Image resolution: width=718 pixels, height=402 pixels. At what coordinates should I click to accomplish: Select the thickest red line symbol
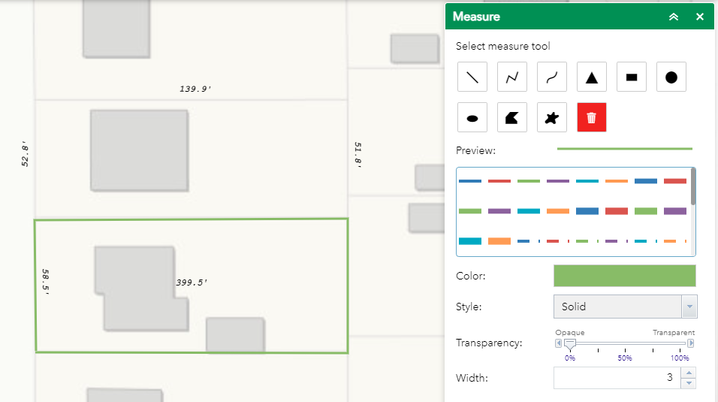coord(616,211)
